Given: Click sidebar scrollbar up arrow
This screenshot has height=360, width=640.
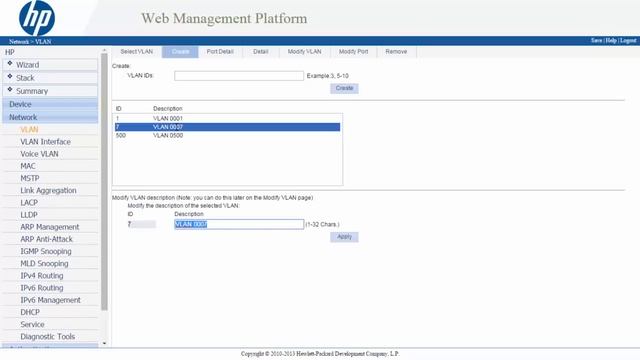Looking at the screenshot, I should (104, 50).
